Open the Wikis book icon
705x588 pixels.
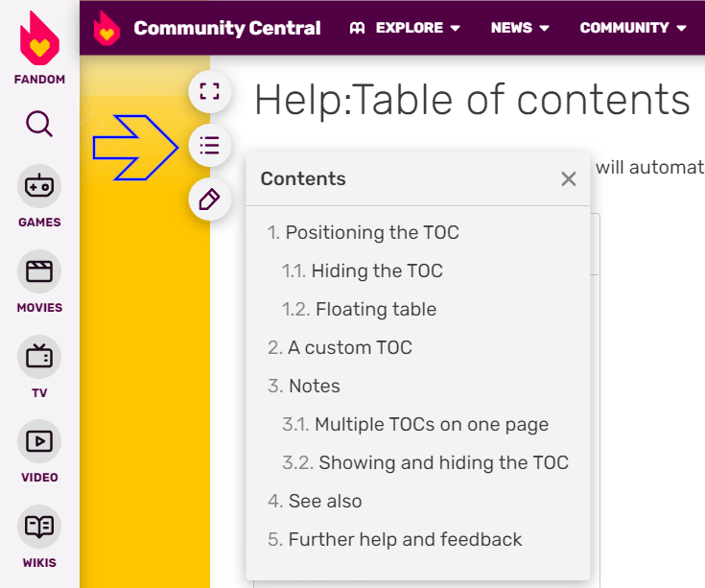point(39,527)
